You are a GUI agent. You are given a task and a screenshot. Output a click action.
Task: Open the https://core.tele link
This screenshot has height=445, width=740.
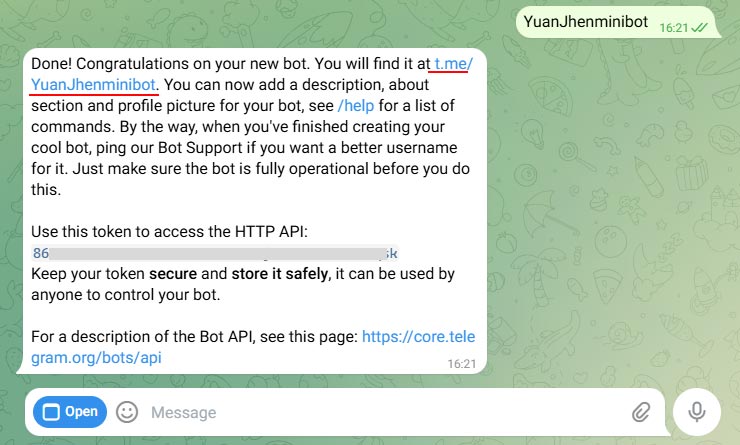pyautogui.click(x=418, y=336)
